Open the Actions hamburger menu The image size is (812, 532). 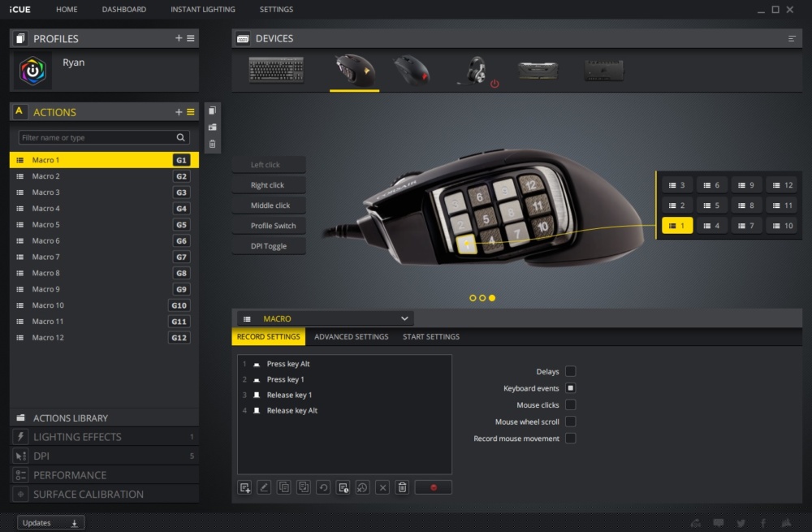[191, 112]
